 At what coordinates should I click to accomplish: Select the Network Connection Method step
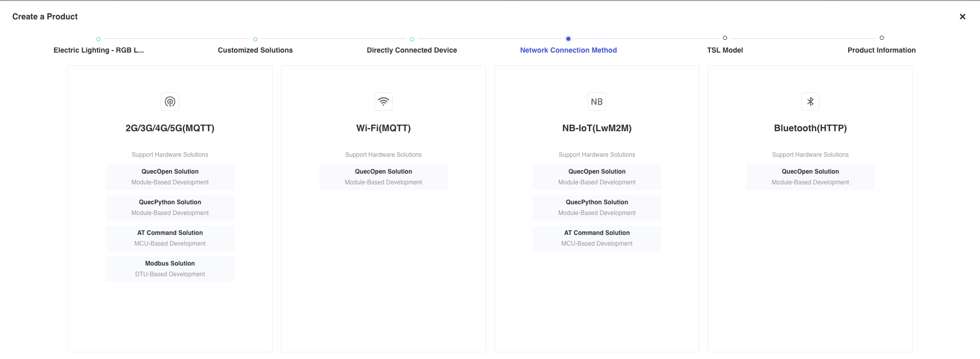[568, 50]
